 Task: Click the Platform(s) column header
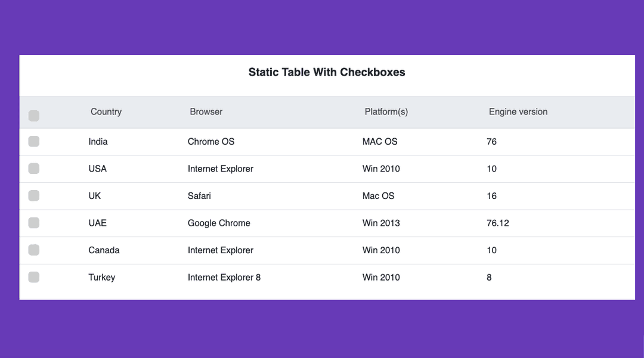click(x=386, y=111)
